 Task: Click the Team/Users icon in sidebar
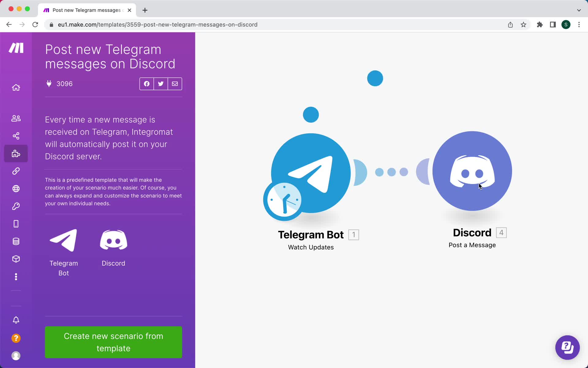pos(16,118)
